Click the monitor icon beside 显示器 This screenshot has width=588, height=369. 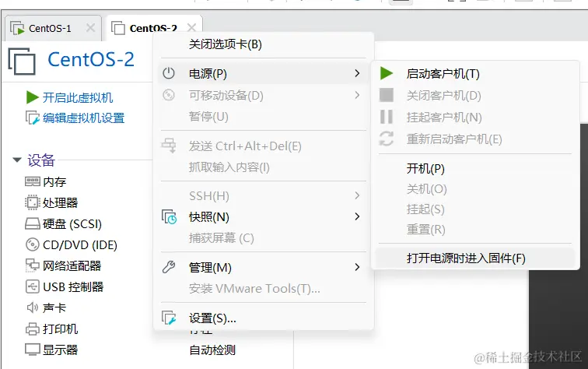[x=33, y=350]
